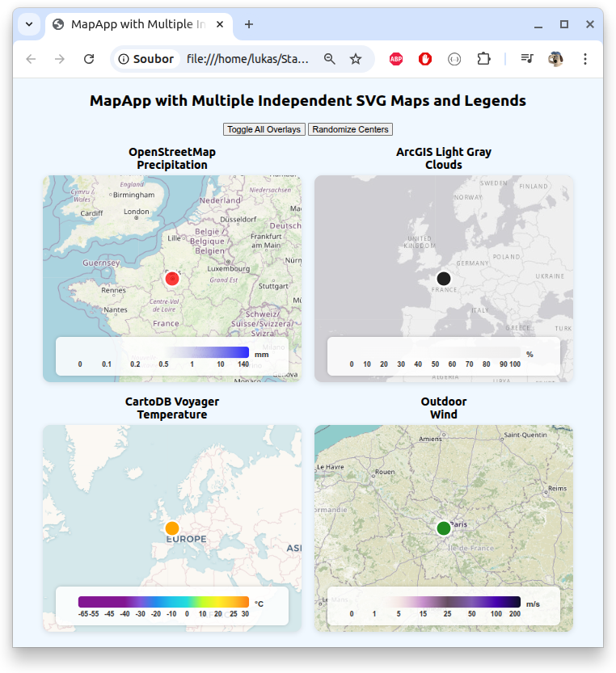Maximize the browser window
The image size is (616, 673).
[x=564, y=24]
